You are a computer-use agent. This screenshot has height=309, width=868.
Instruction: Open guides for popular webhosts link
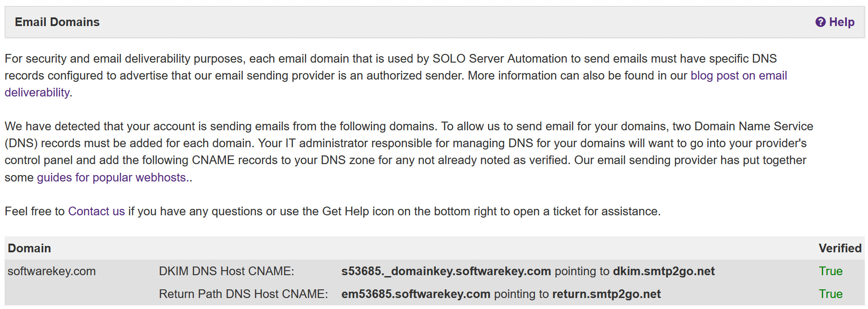click(111, 177)
